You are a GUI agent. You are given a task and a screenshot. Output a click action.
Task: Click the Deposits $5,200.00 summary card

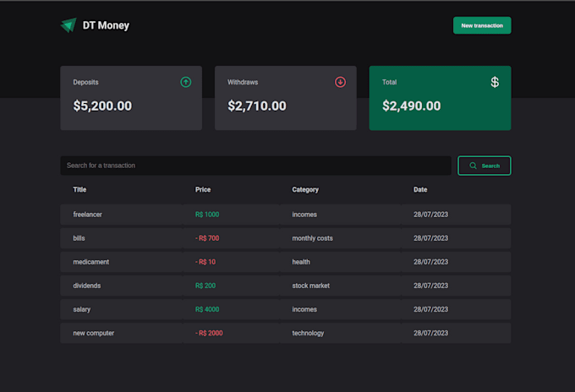point(131,98)
